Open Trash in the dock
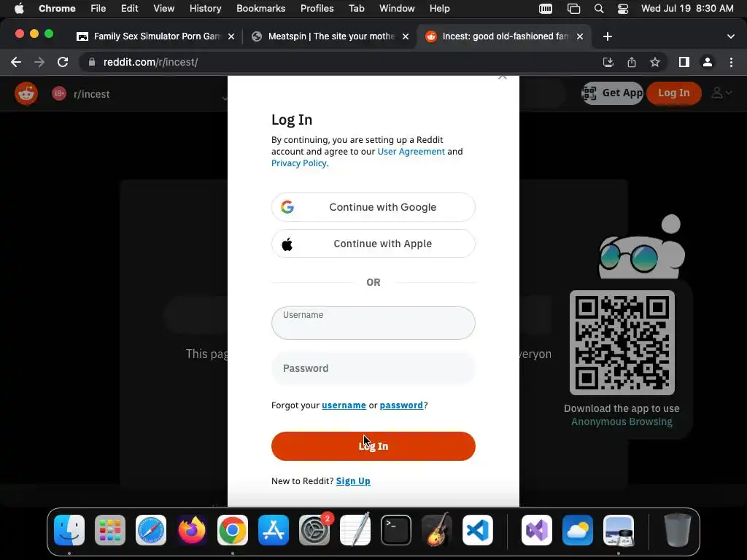The height and width of the screenshot is (560, 747). 678,530
